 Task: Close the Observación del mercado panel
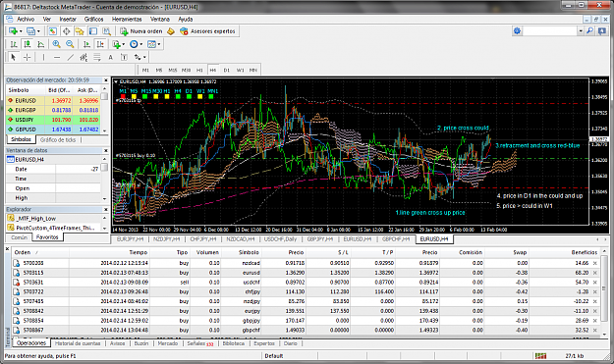click(x=106, y=80)
